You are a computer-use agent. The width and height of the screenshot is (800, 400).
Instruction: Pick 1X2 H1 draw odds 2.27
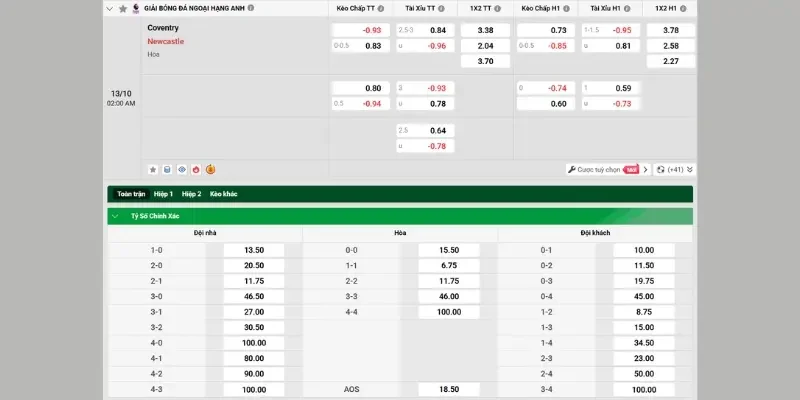(671, 61)
